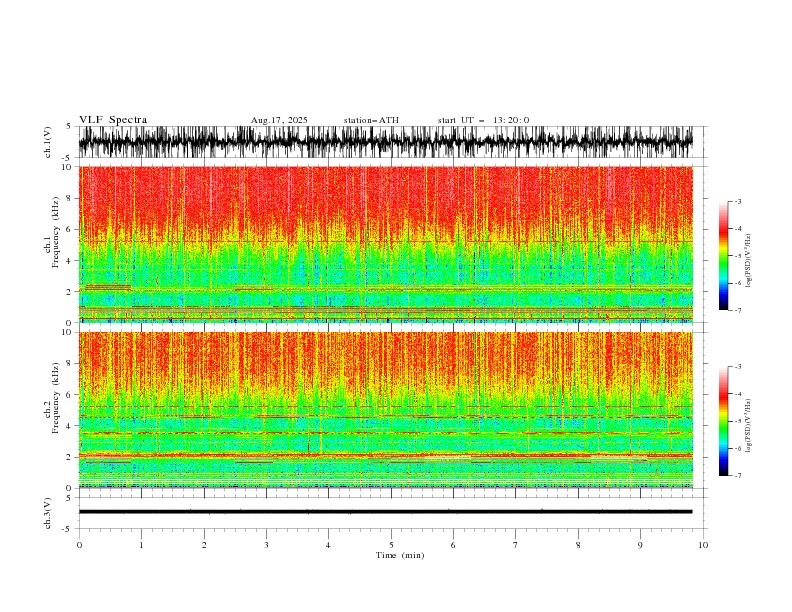This screenshot has height=612, width=792.
Task: Click the ch.2 spectrogram panel
Action: click(386, 410)
